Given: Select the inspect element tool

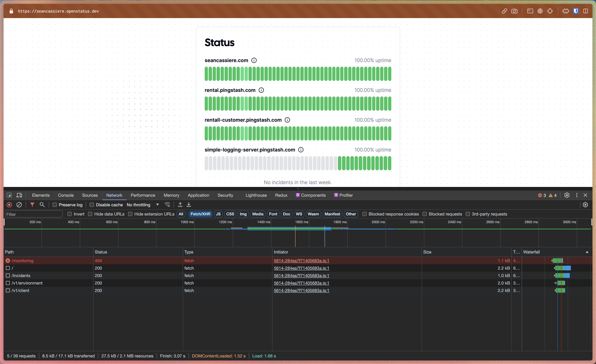Looking at the screenshot, I should (x=9, y=195).
